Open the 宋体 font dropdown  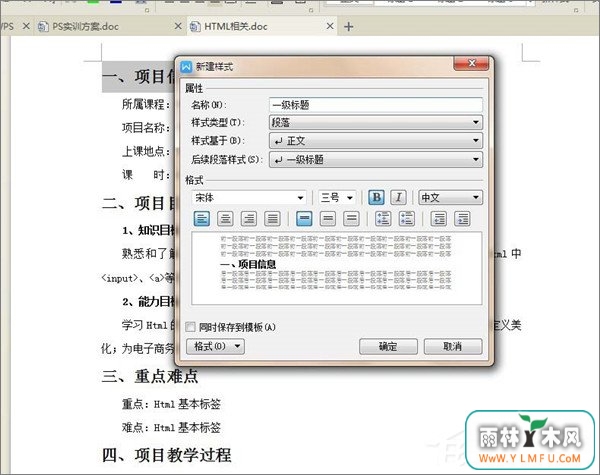coord(249,198)
